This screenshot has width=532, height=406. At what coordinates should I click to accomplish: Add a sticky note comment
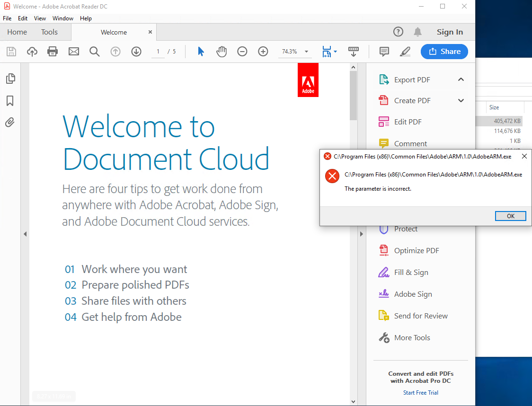[x=384, y=52]
